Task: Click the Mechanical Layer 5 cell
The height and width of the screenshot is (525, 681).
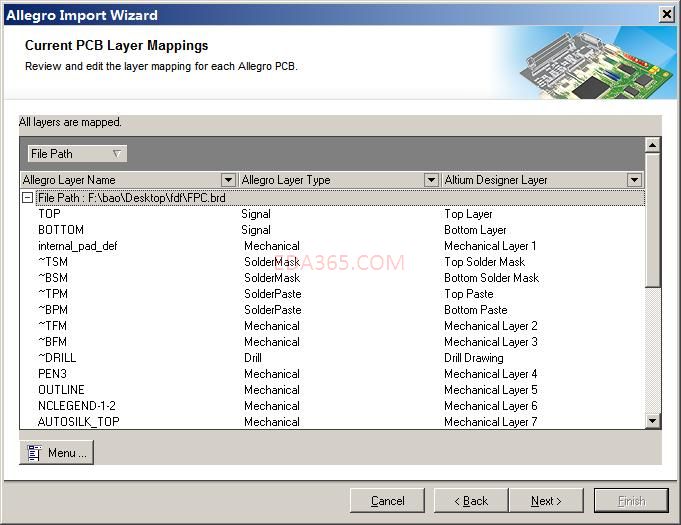Action: 490,390
